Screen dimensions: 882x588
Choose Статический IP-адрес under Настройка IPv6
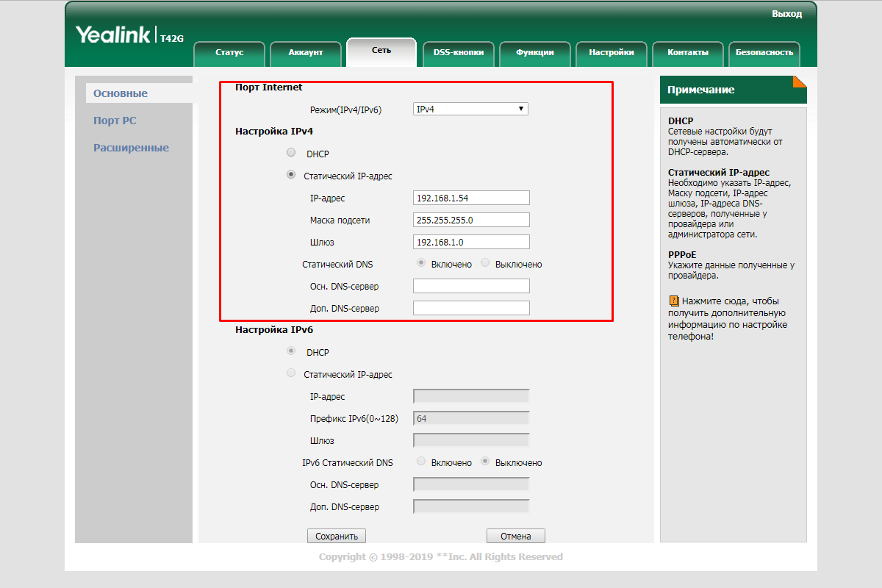pyautogui.click(x=290, y=373)
